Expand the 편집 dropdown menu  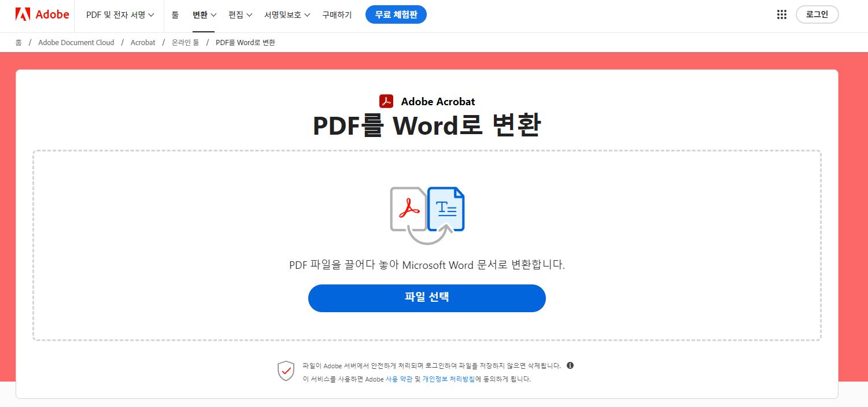(x=240, y=15)
